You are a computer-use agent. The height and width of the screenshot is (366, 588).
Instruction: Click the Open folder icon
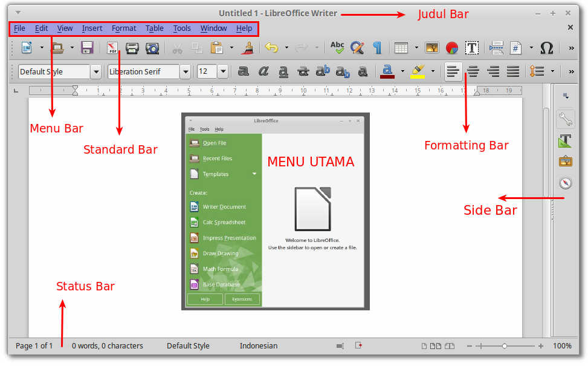pyautogui.click(x=57, y=48)
